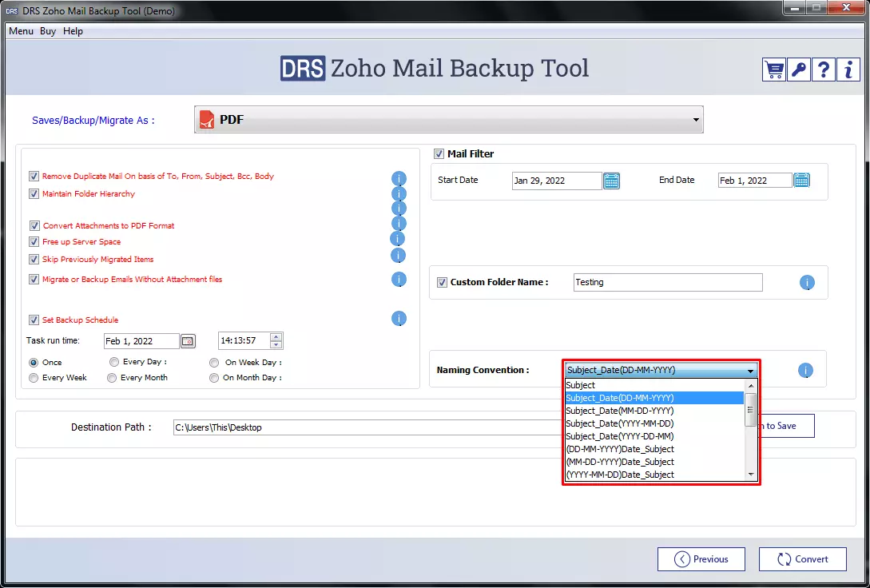Collapse the Naming Convention combo box
Viewport: 870px width, 588px height.
point(751,371)
